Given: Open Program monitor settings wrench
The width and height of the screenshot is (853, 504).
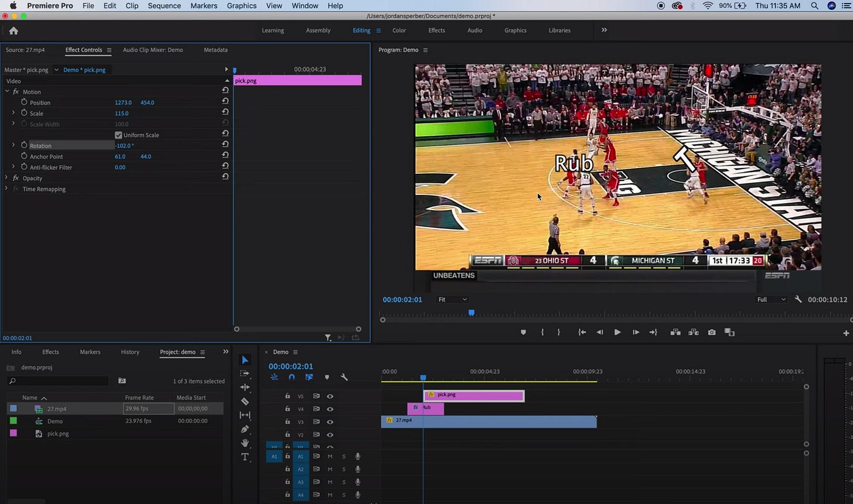Looking at the screenshot, I should (x=798, y=299).
